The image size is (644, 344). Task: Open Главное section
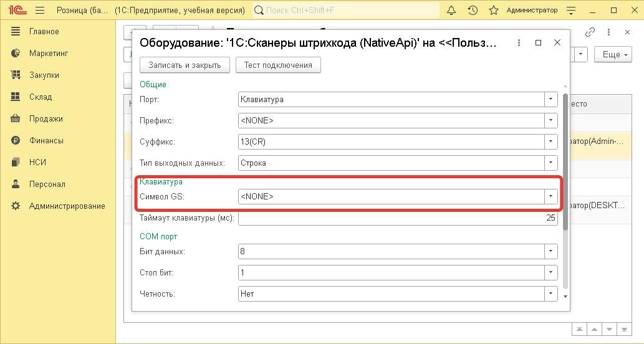pos(44,32)
